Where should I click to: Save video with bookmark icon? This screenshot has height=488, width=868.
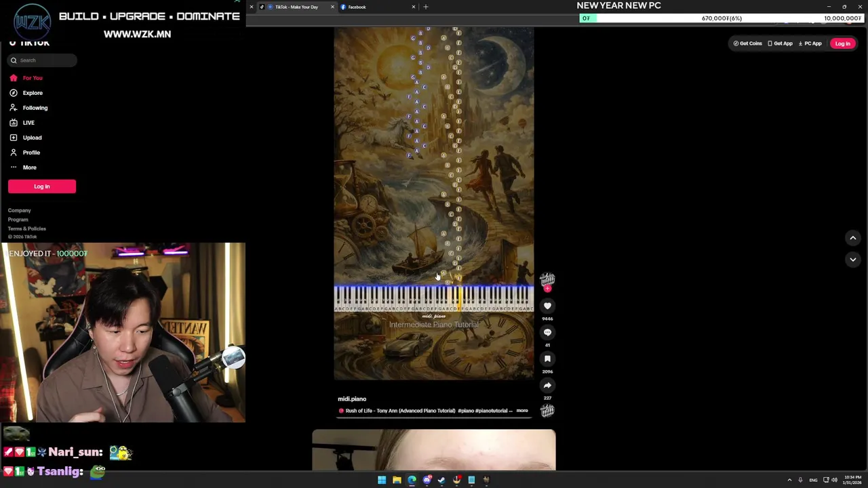pyautogui.click(x=547, y=359)
